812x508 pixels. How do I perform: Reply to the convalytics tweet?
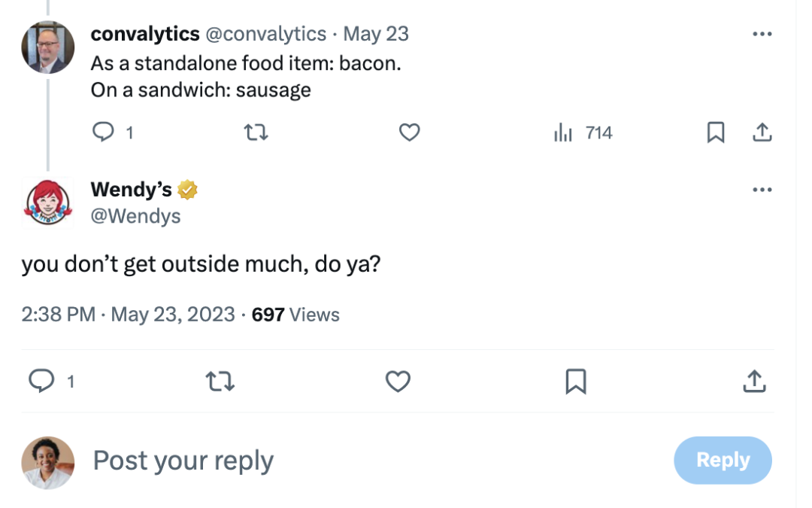(x=102, y=133)
